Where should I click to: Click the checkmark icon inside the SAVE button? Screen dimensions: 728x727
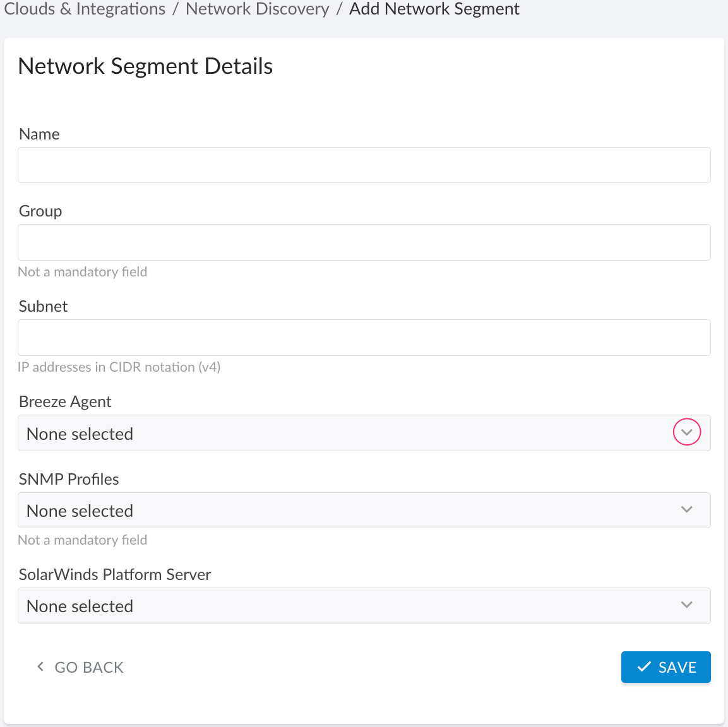pos(643,667)
